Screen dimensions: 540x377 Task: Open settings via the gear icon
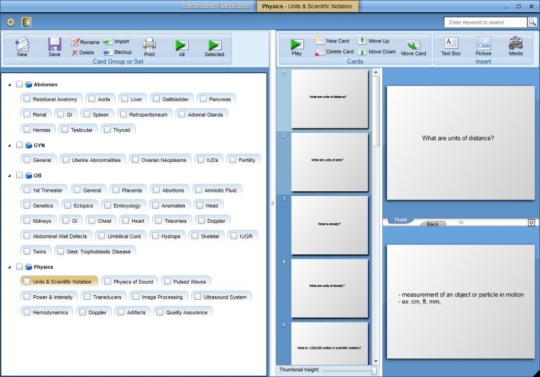click(11, 22)
